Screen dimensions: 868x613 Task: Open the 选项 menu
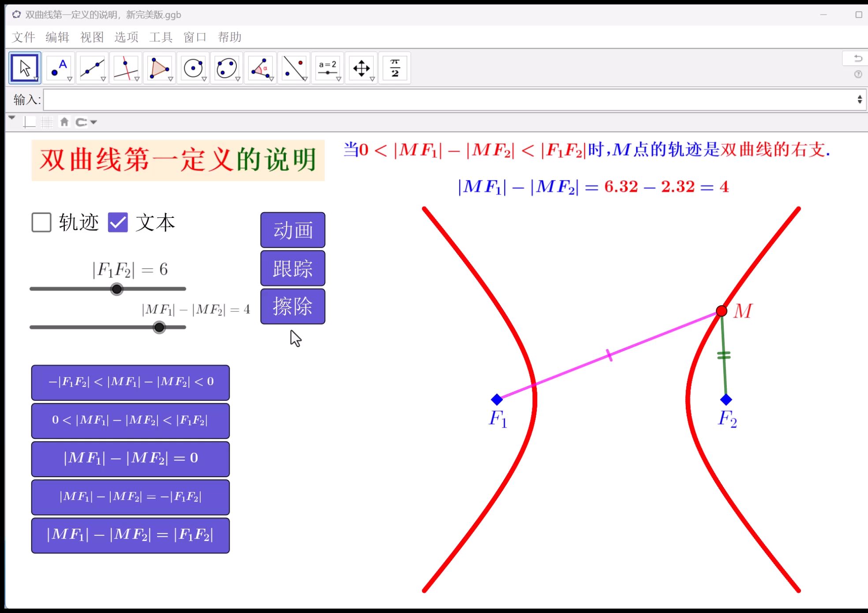click(x=126, y=37)
